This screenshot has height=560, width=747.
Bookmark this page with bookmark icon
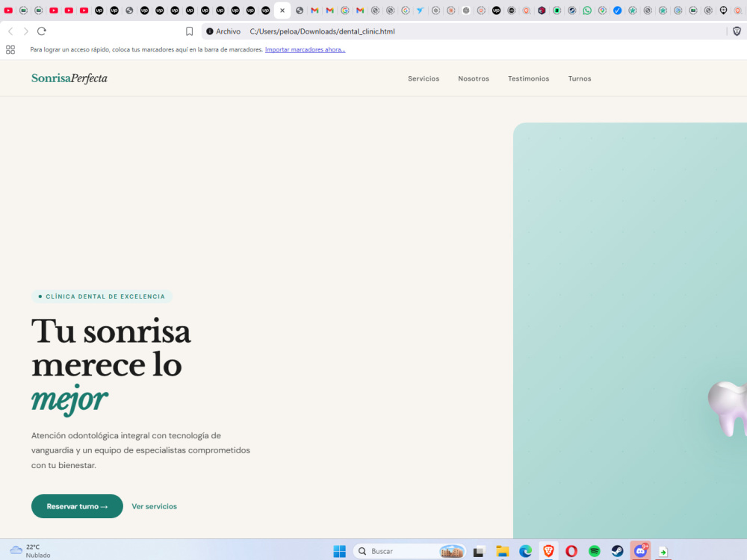coord(189,31)
